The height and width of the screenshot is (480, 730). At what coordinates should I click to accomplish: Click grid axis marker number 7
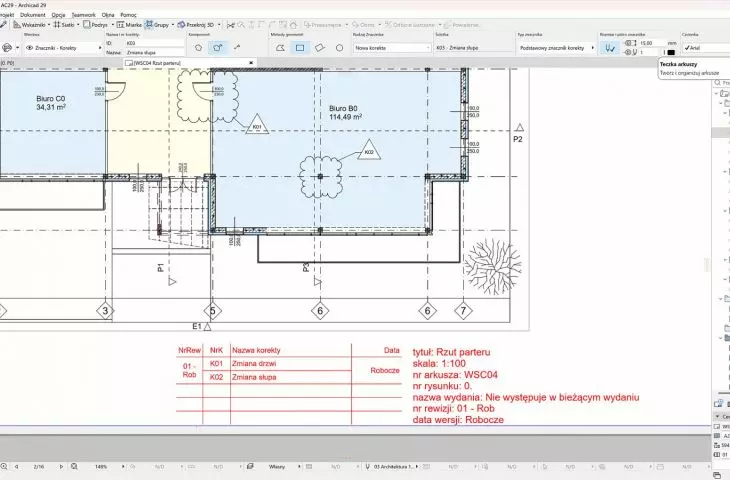coord(463,311)
